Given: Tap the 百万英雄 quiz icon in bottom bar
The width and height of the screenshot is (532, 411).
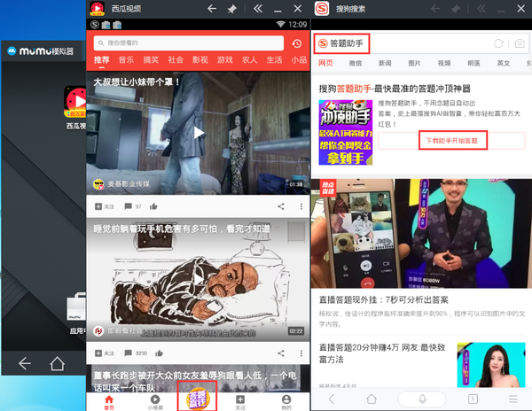Looking at the screenshot, I should click(x=197, y=392).
